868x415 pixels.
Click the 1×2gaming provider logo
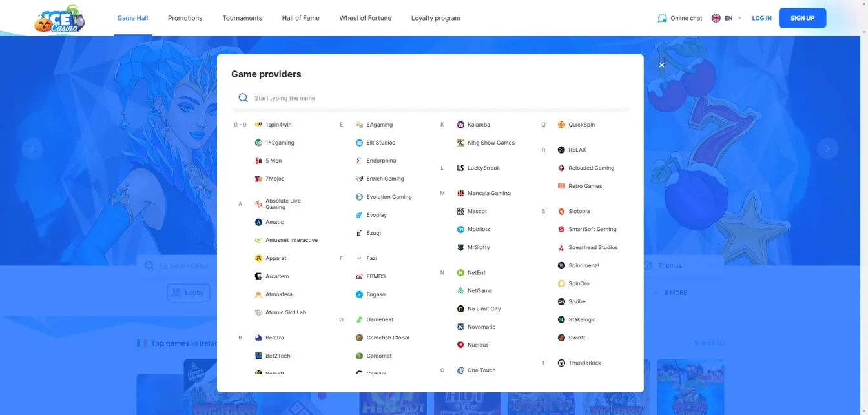[258, 143]
